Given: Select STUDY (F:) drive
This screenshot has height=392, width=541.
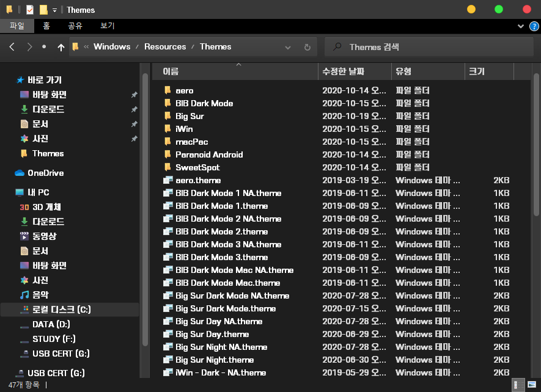Looking at the screenshot, I should point(48,339).
